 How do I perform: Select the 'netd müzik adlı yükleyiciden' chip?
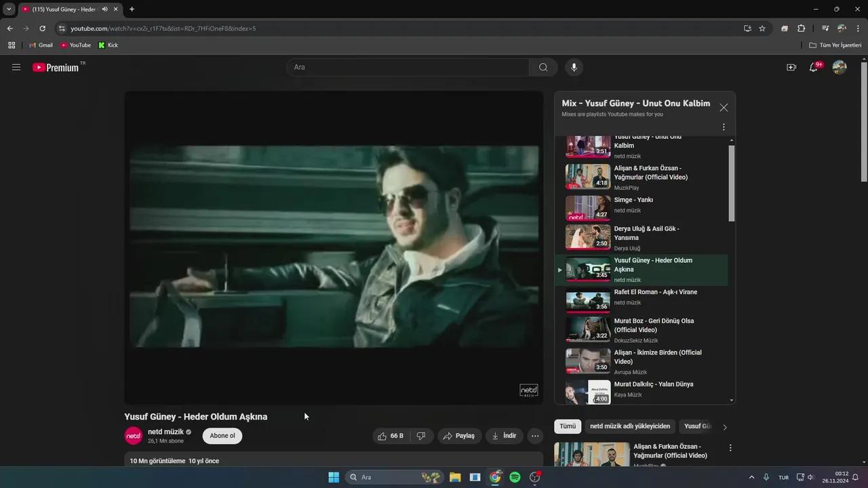tap(630, 426)
